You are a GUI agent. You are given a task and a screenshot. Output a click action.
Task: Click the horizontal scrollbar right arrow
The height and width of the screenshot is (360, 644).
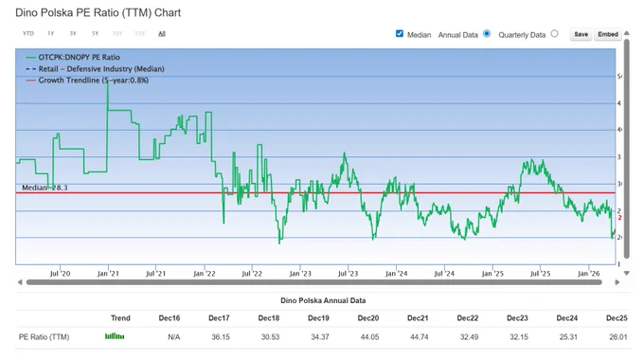(x=617, y=282)
